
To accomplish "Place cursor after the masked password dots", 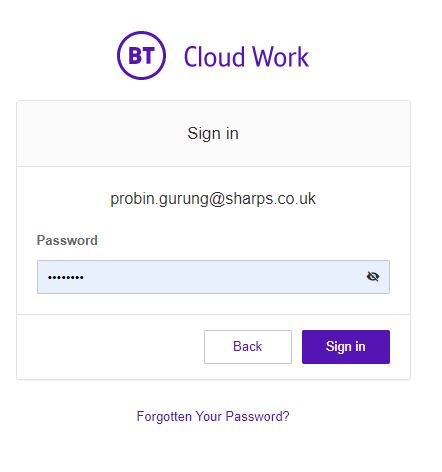I will [x=84, y=277].
